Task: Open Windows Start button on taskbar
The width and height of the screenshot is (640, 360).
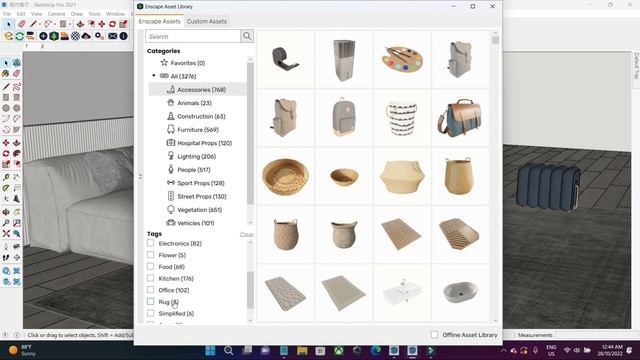Action: (211, 351)
